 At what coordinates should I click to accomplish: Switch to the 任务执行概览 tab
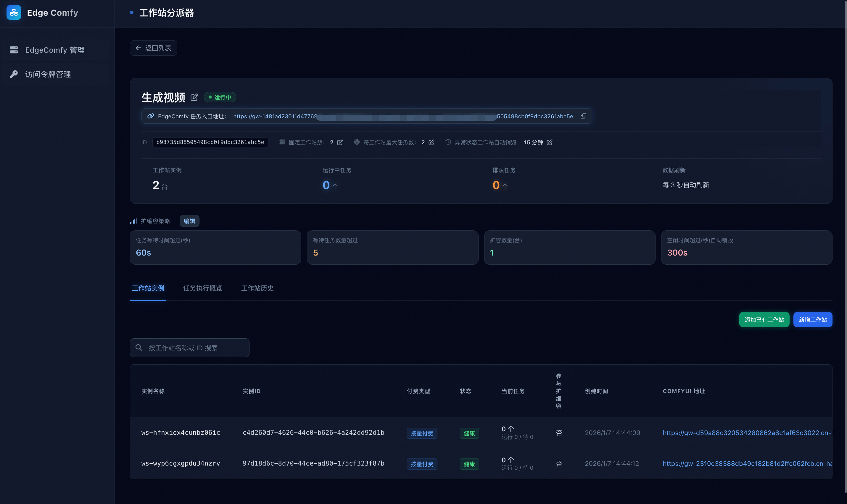pos(202,288)
